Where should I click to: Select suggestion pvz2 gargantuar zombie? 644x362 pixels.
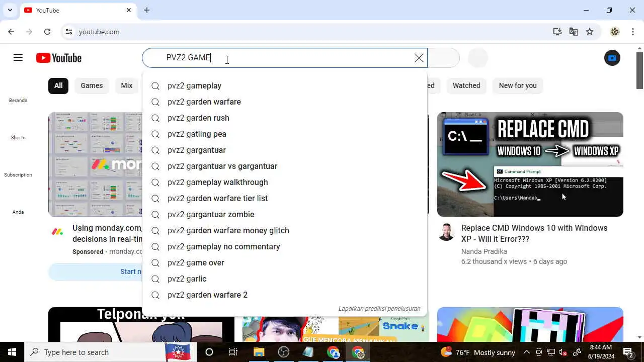pyautogui.click(x=285, y=214)
